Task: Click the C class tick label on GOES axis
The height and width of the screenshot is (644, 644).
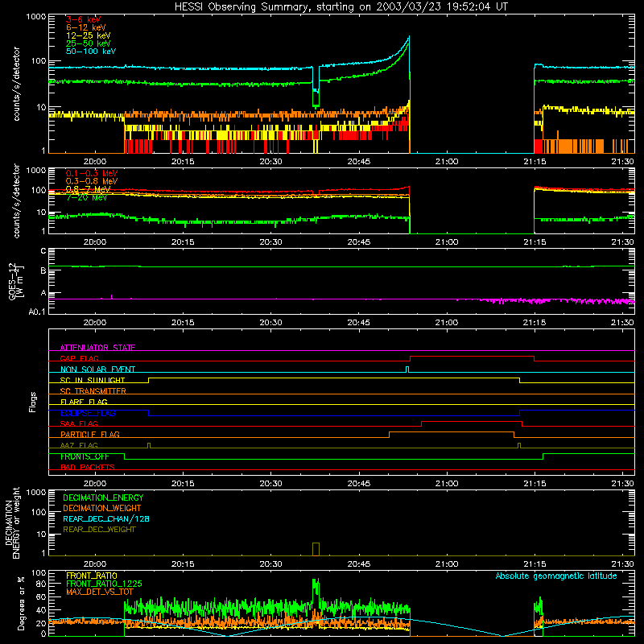Action: [43, 250]
